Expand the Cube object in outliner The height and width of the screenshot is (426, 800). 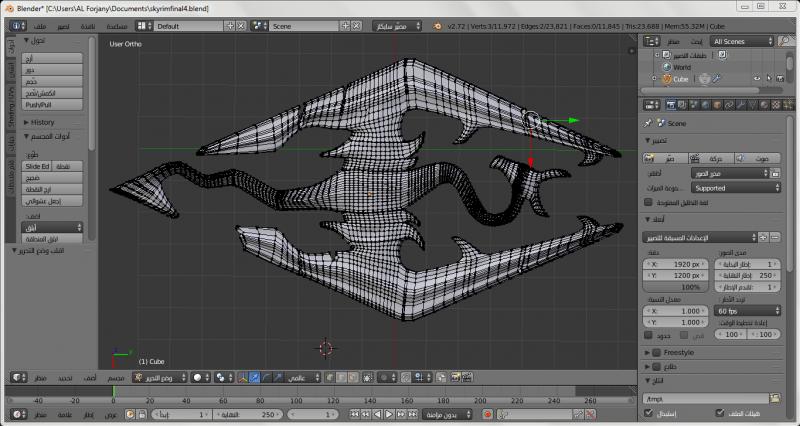(x=654, y=78)
